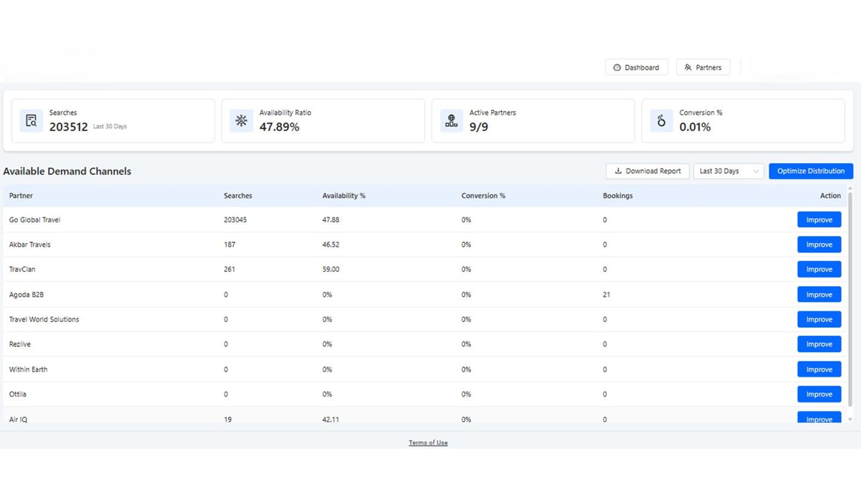Image resolution: width=861 pixels, height=504 pixels.
Task: Click Improve for Within Earth
Action: (x=819, y=369)
